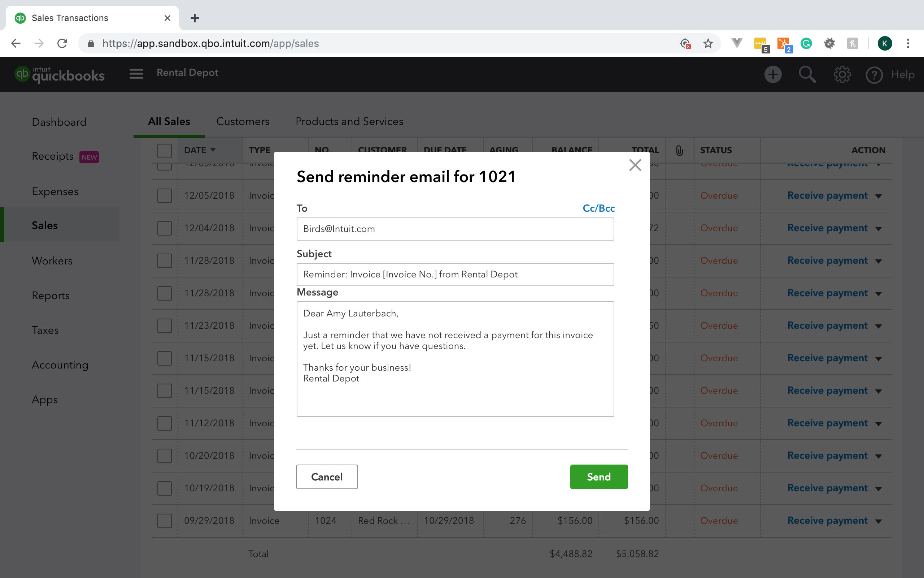
Task: Check the 12/05/2018 invoice row
Action: 165,196
